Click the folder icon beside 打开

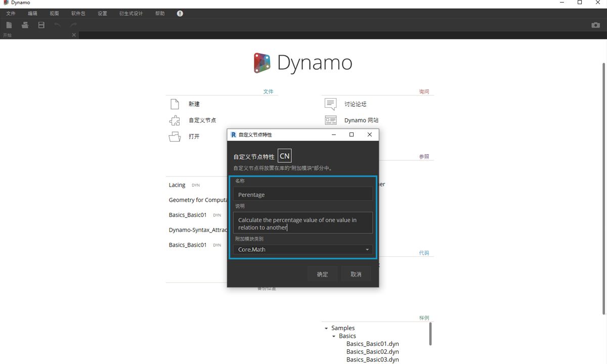(175, 136)
